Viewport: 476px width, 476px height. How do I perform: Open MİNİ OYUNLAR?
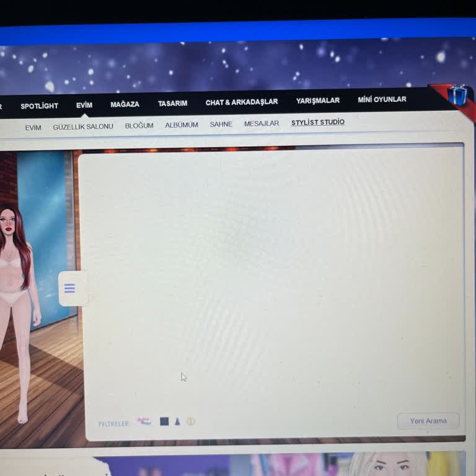coord(382,99)
